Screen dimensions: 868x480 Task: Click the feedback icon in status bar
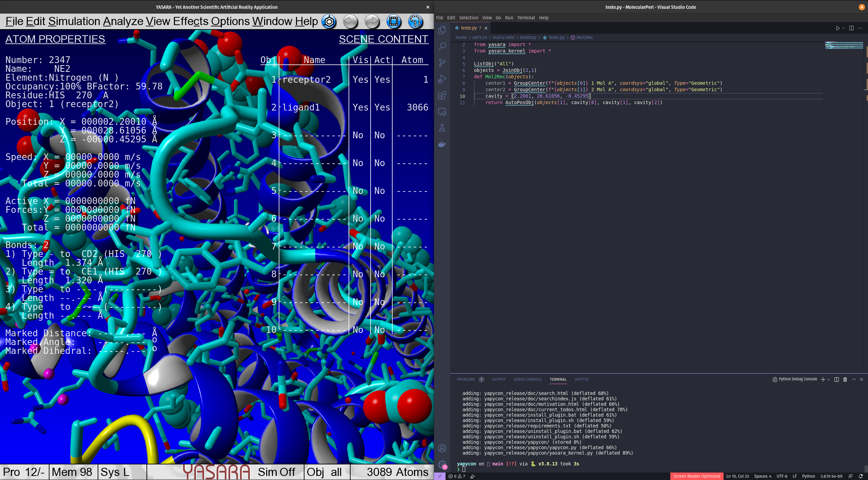850,476
